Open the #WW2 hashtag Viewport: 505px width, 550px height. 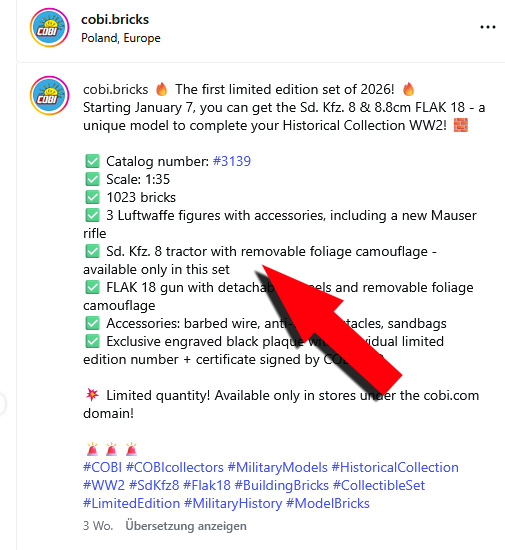pos(104,485)
